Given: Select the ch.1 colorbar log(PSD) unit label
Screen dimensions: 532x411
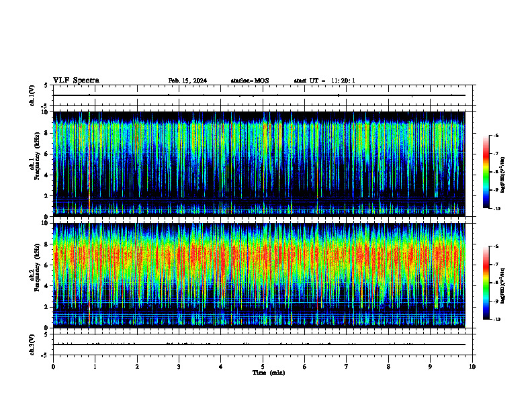Looking at the screenshot, I should 502,175.
